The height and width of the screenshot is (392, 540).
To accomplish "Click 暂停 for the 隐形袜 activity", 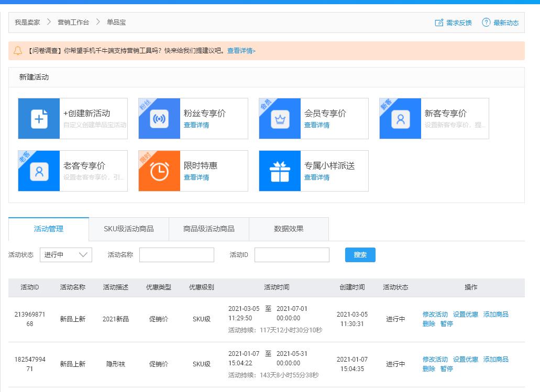I will [x=446, y=369].
